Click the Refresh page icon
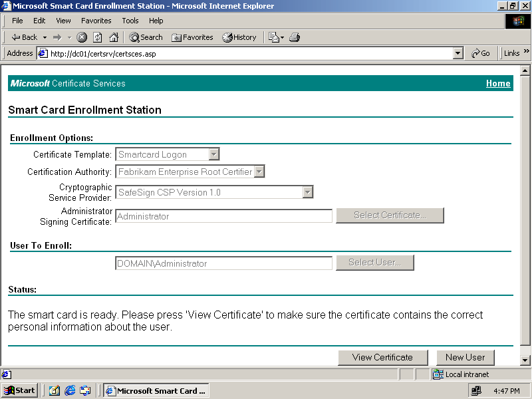The width and height of the screenshot is (532, 399). coord(98,37)
